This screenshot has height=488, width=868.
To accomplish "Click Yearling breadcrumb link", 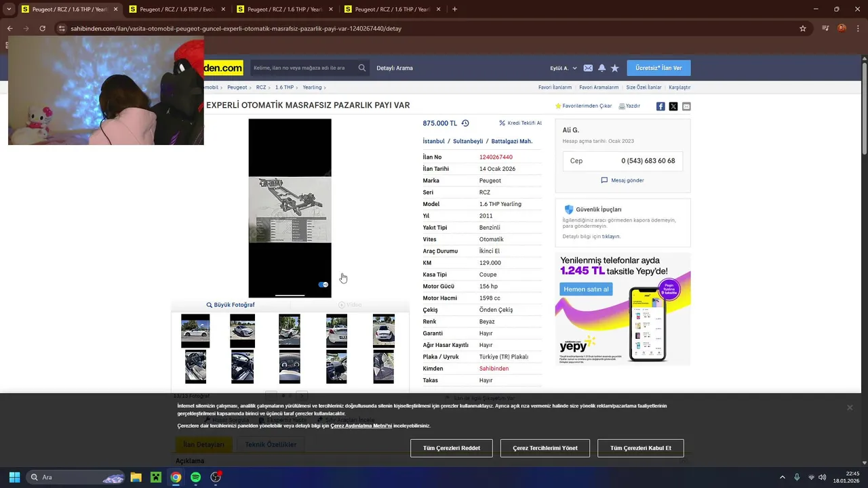I will click(312, 87).
